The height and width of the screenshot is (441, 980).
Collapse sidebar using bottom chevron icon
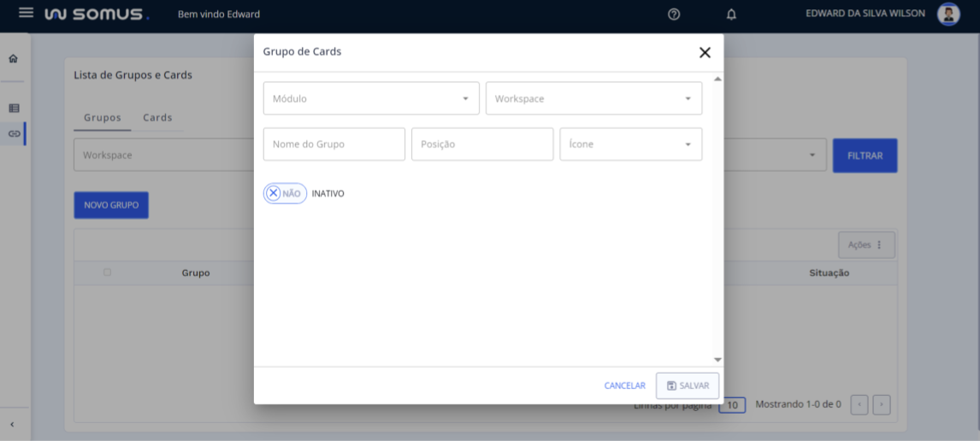[13, 425]
